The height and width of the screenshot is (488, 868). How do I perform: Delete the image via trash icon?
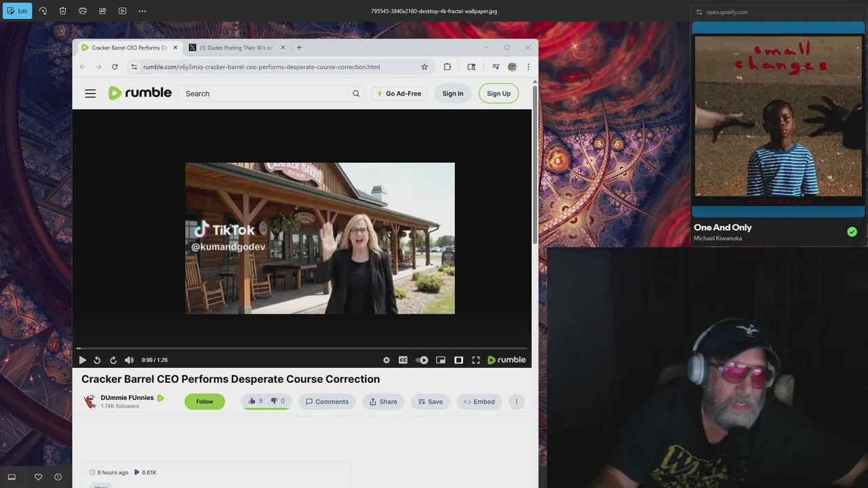click(x=62, y=11)
